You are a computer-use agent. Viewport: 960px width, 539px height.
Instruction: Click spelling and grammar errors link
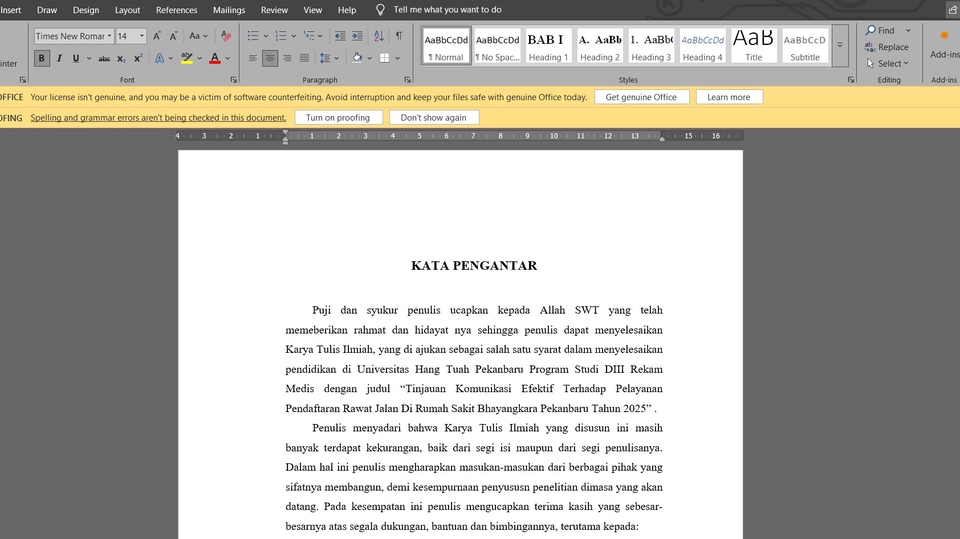click(158, 118)
